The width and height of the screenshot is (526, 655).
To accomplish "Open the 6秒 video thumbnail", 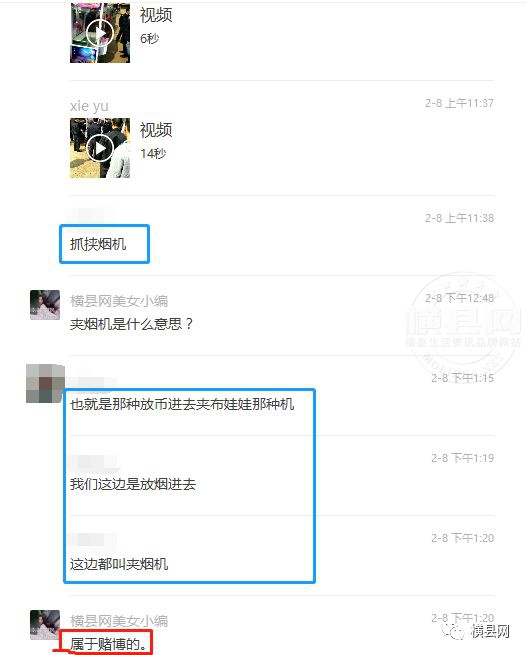I will 100,33.
